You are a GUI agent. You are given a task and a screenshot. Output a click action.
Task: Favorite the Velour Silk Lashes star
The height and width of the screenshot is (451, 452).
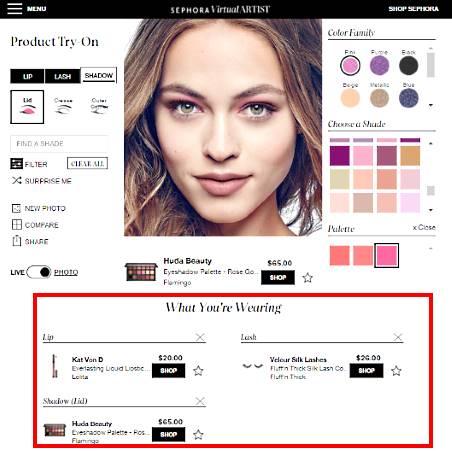click(396, 370)
